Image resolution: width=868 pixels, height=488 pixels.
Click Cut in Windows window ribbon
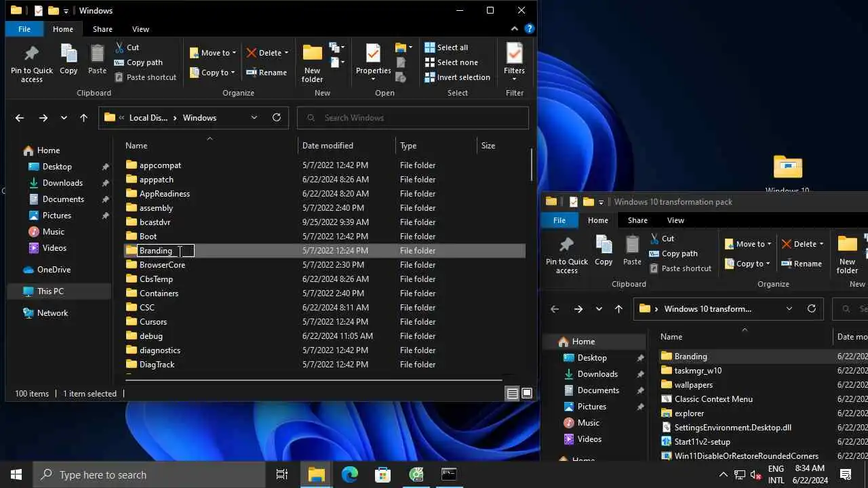pos(127,47)
